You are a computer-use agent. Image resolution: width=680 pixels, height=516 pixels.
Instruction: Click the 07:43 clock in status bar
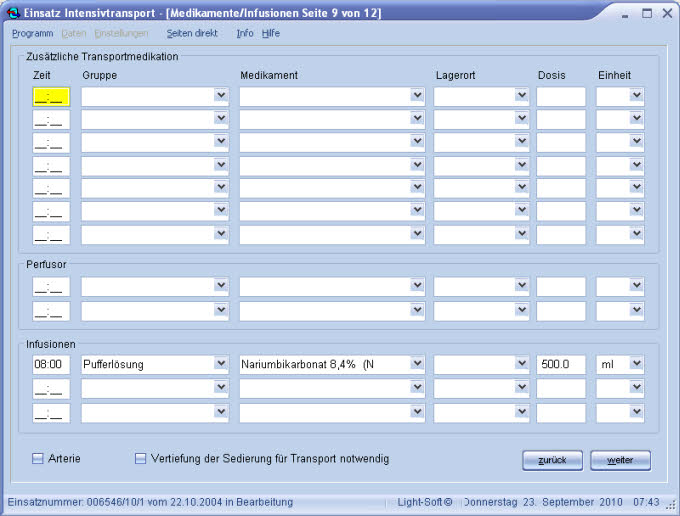(646, 502)
